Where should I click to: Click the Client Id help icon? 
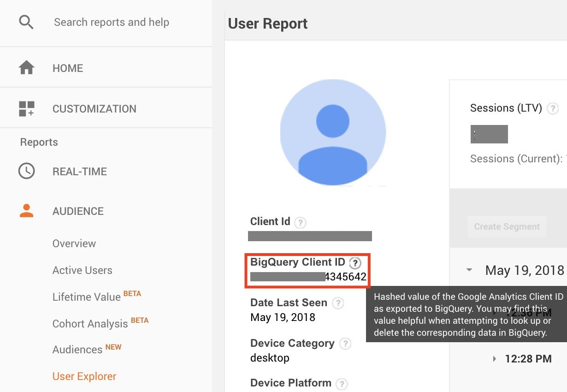pyautogui.click(x=300, y=223)
